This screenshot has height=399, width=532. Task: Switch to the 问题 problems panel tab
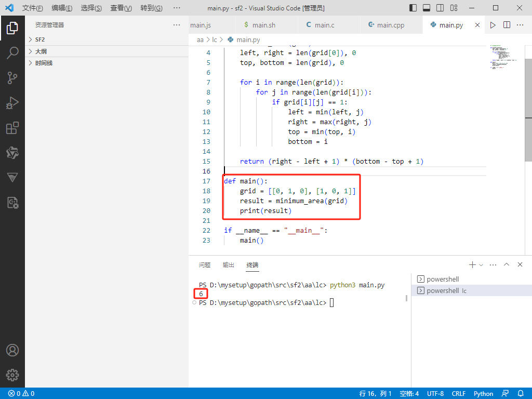(x=205, y=265)
